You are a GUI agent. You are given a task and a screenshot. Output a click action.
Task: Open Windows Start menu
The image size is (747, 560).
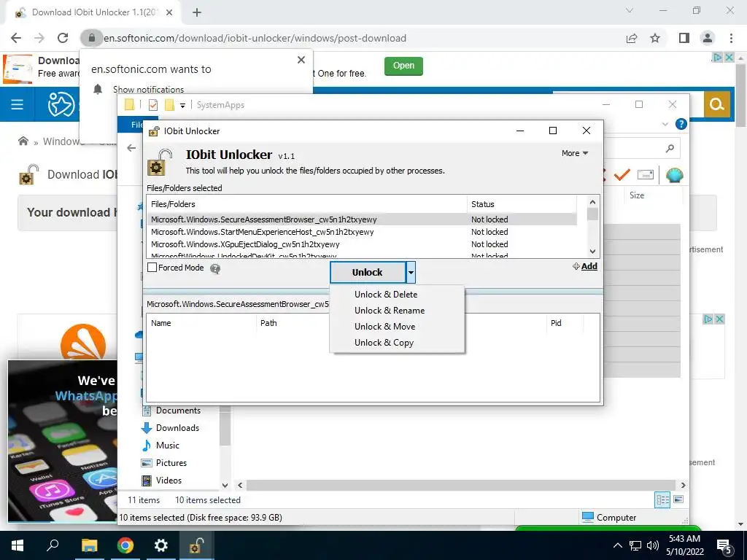18,545
